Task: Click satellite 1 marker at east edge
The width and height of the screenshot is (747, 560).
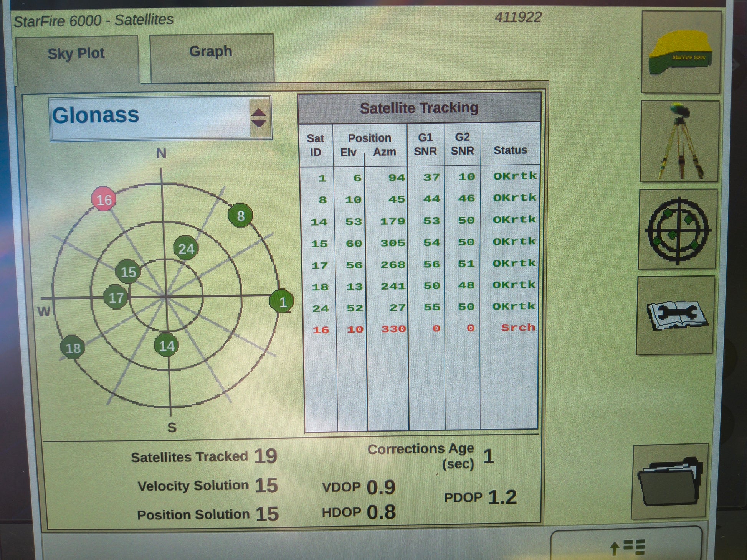Action: coord(282,301)
